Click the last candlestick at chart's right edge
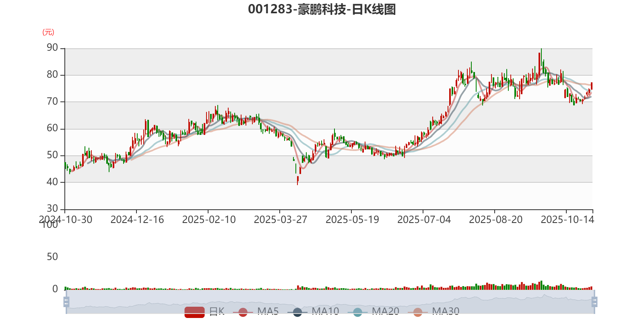This screenshot has width=644, height=322. point(592,86)
